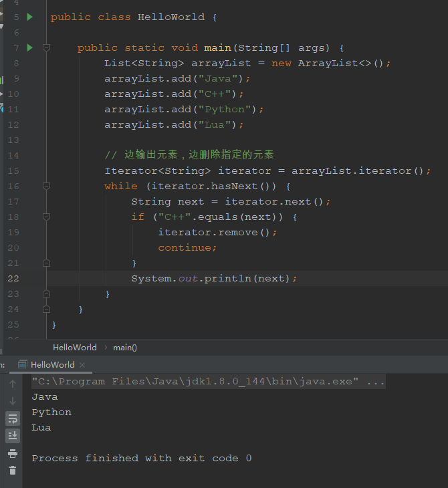Image resolution: width=448 pixels, height=488 pixels.
Task: Close the HelloWorld run tab
Action: (x=82, y=365)
